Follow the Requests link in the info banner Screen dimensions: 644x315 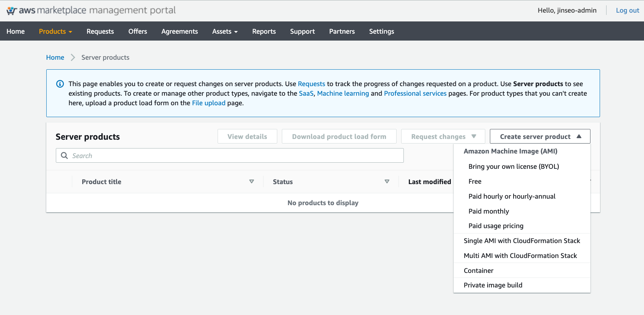click(x=311, y=84)
